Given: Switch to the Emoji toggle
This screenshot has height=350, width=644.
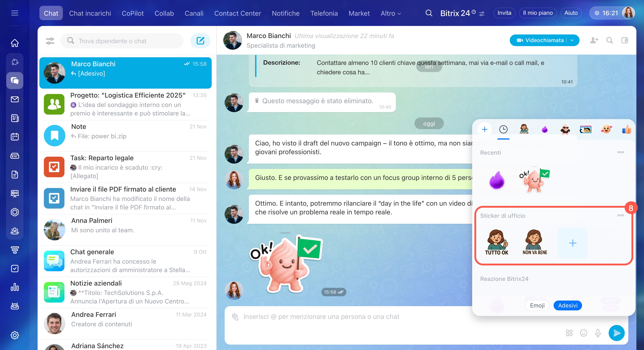Looking at the screenshot, I should [537, 305].
